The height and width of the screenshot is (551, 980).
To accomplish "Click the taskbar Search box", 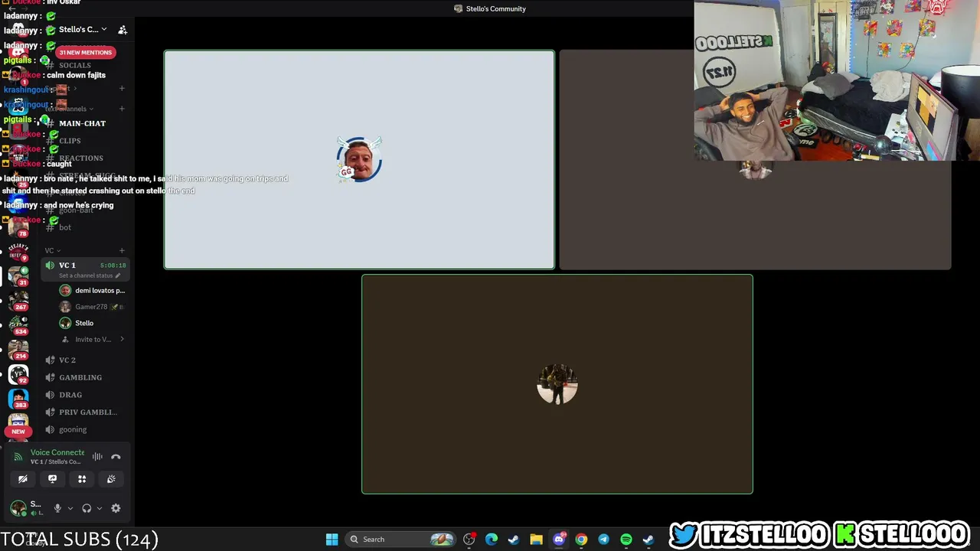I will (x=400, y=540).
